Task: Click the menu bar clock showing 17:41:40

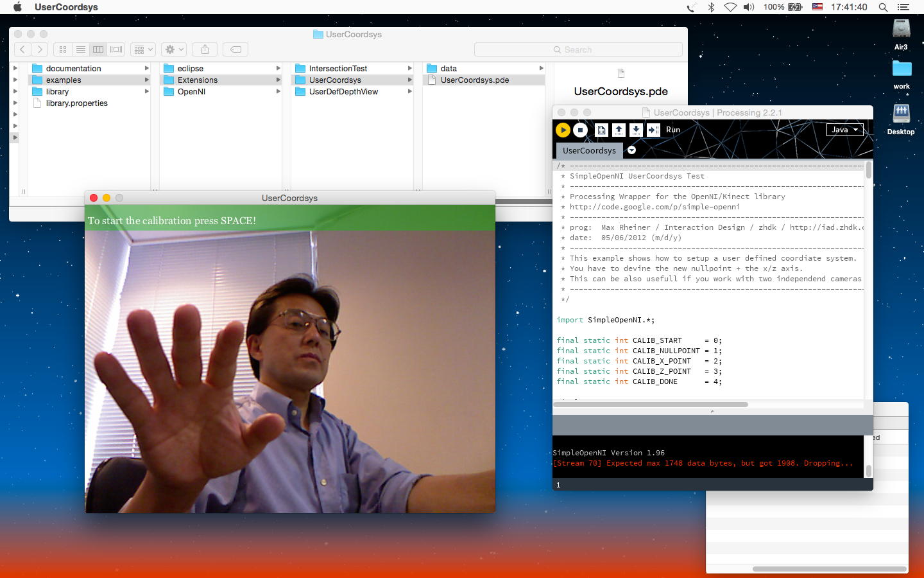Action: pos(849,7)
